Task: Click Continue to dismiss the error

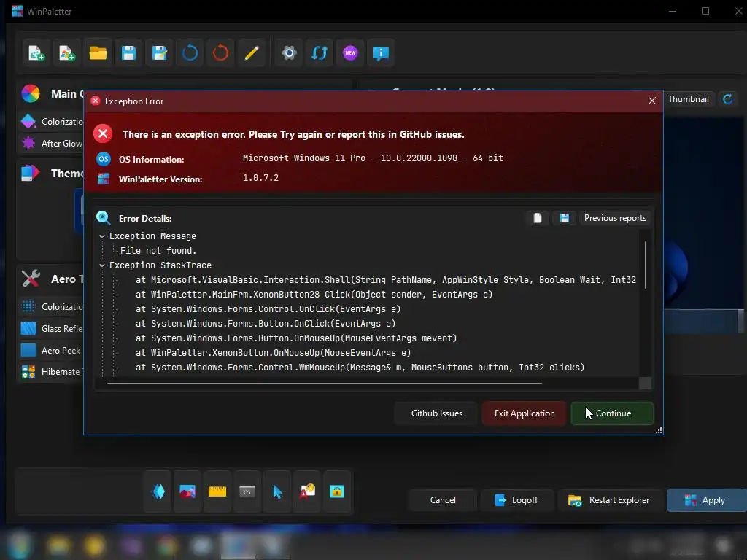Action: coord(613,413)
